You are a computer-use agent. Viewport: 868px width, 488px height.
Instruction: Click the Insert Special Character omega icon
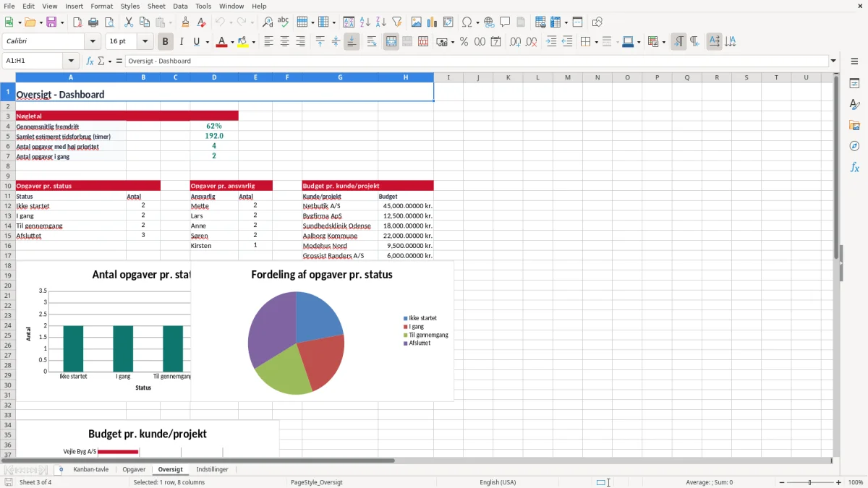[x=467, y=22]
